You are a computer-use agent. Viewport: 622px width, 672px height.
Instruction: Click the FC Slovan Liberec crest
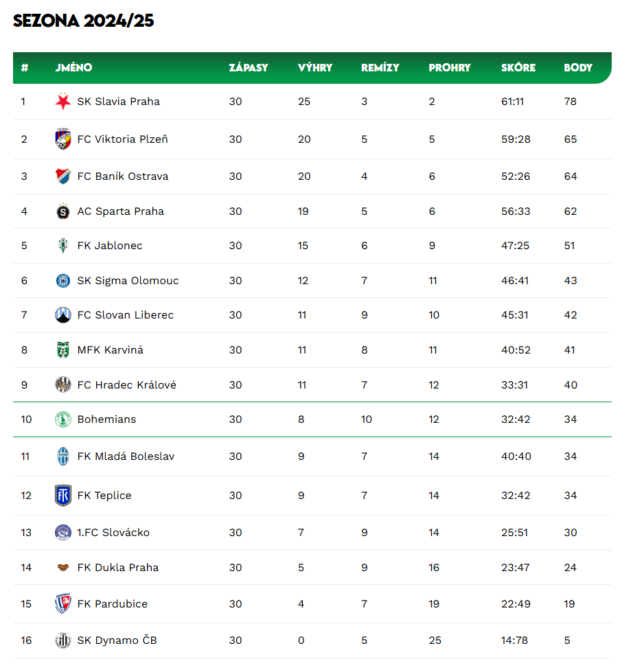click(63, 315)
